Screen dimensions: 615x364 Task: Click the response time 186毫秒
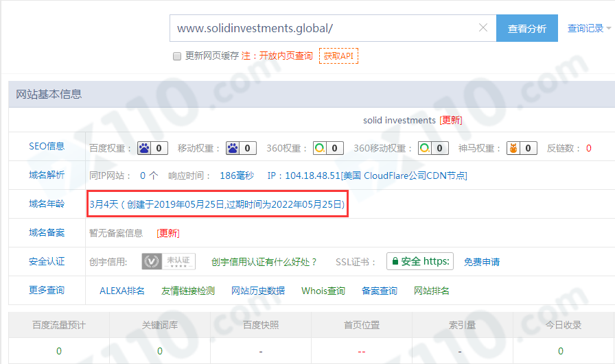[x=237, y=175]
